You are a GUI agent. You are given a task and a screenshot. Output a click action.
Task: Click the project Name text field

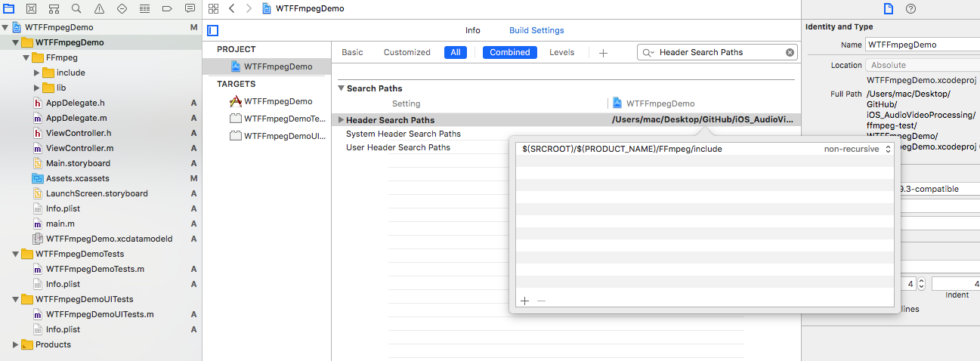923,45
